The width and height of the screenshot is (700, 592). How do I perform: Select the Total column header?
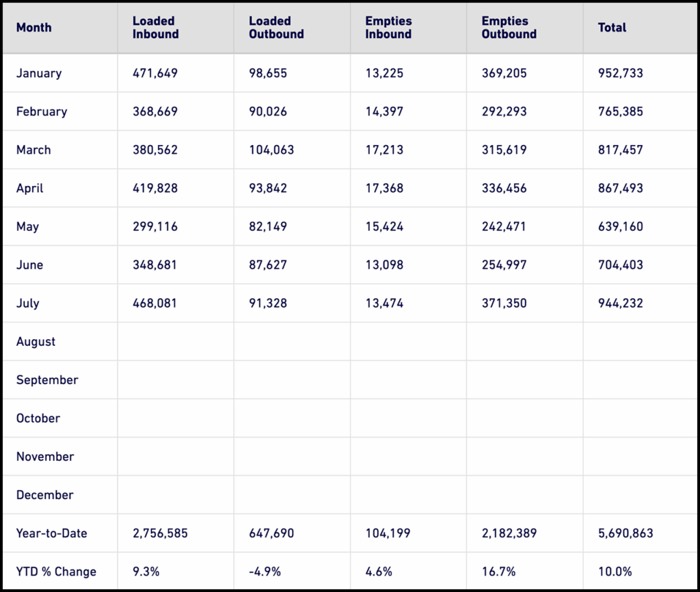pos(612,28)
